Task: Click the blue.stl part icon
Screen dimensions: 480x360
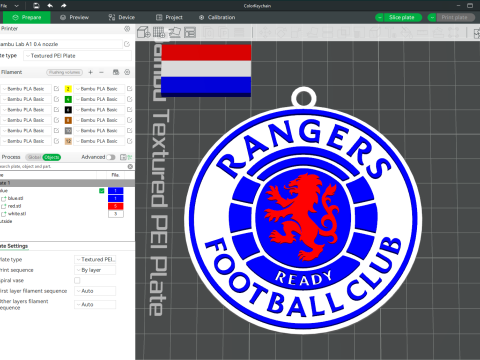Action: (x=4, y=199)
